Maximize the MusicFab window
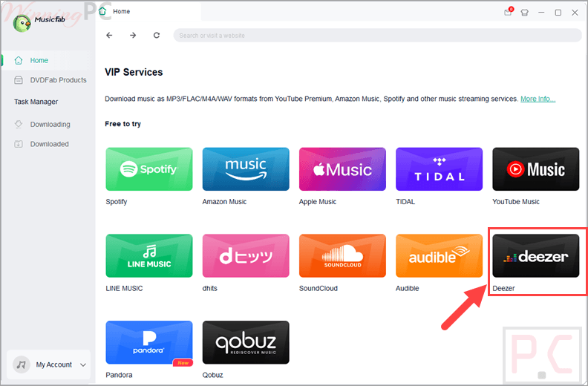 pyautogui.click(x=558, y=13)
